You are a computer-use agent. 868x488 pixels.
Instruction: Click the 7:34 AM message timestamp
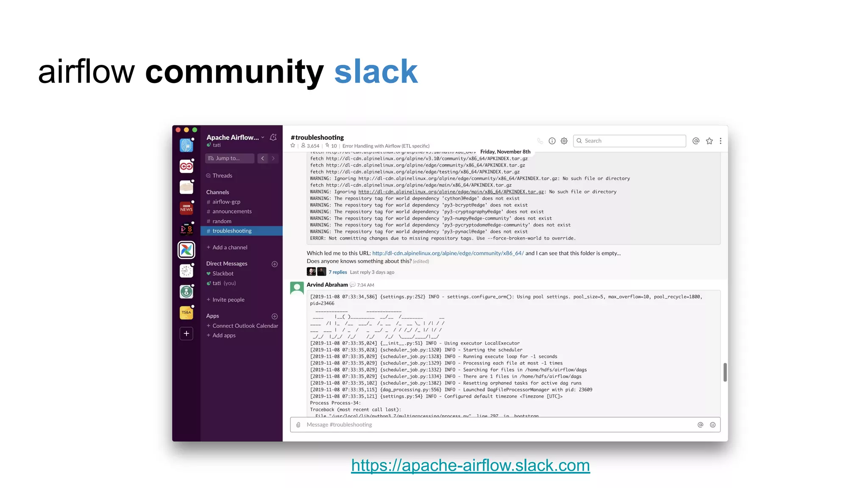tap(365, 285)
